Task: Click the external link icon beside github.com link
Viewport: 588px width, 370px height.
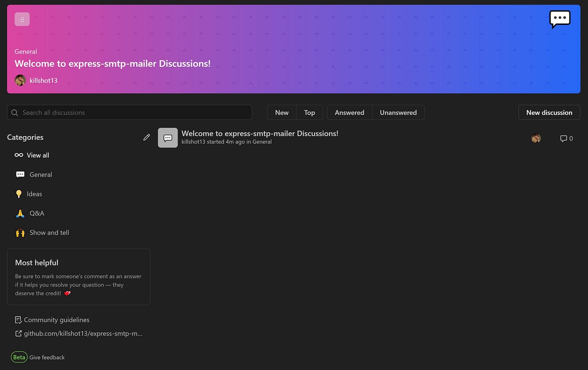Action: 18,333
